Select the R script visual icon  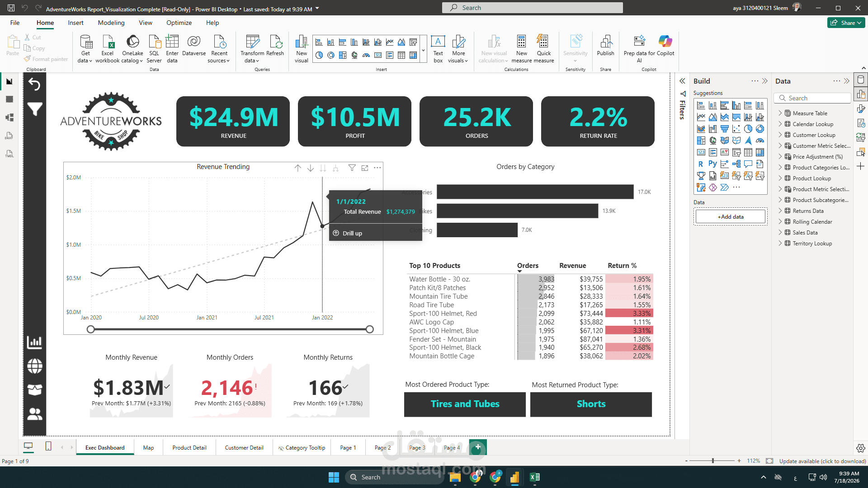[x=701, y=164]
